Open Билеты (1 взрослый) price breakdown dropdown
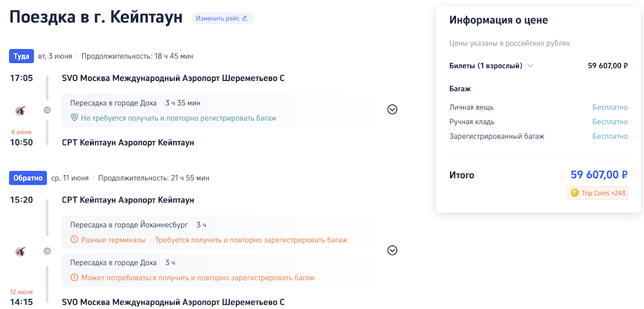The width and height of the screenshot is (644, 309). pos(530,66)
